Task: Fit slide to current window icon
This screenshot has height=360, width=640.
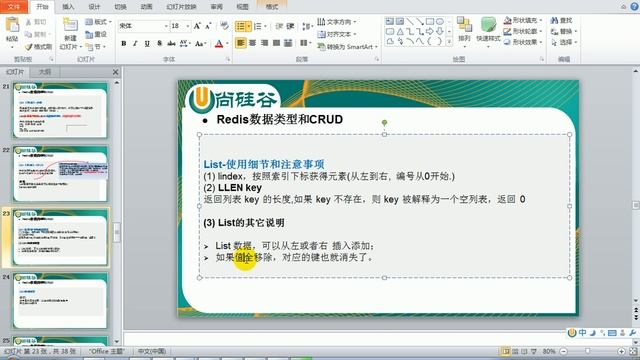Action: pyautogui.click(x=633, y=351)
